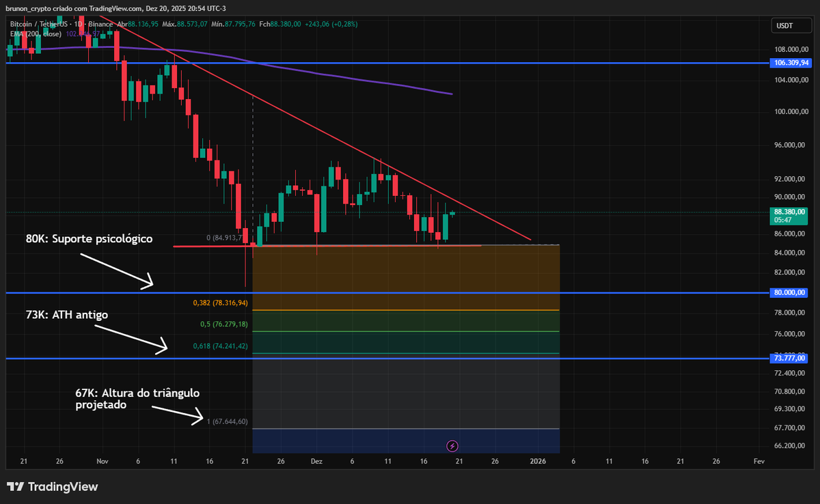The image size is (820, 504).
Task: Click the purple lightning bolt event icon
Action: pos(452,446)
